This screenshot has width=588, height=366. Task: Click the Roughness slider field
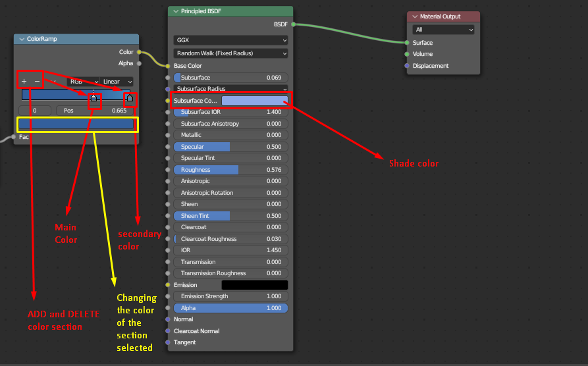point(230,170)
